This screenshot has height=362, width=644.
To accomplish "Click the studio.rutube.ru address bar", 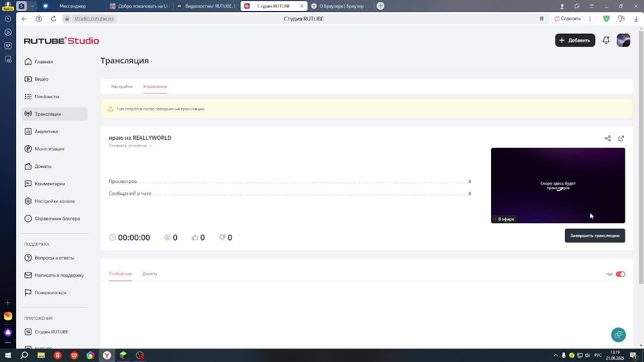I will [x=94, y=19].
